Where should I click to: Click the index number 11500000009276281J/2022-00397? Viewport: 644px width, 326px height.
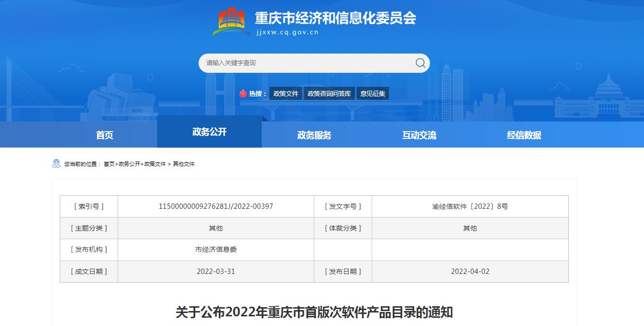[216, 206]
